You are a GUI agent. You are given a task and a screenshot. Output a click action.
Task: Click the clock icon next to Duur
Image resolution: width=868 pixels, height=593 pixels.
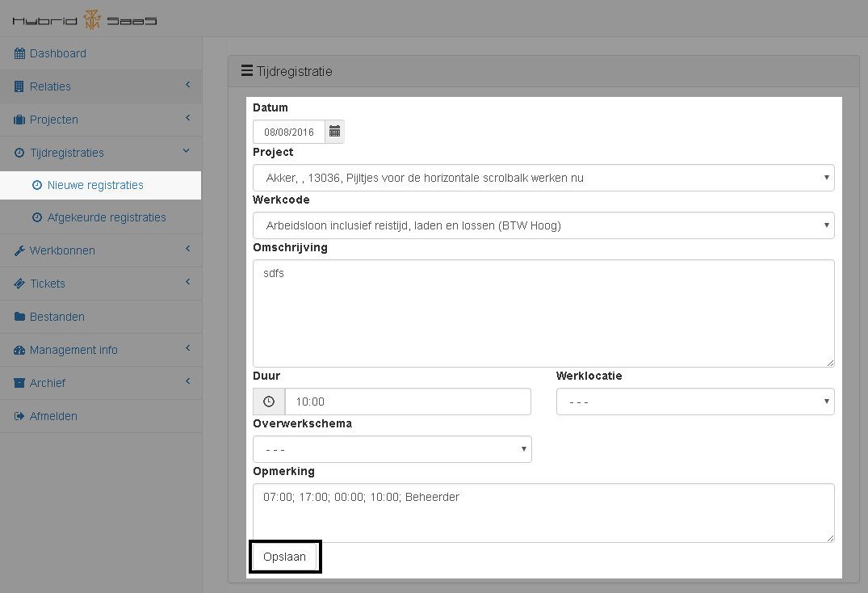[269, 402]
